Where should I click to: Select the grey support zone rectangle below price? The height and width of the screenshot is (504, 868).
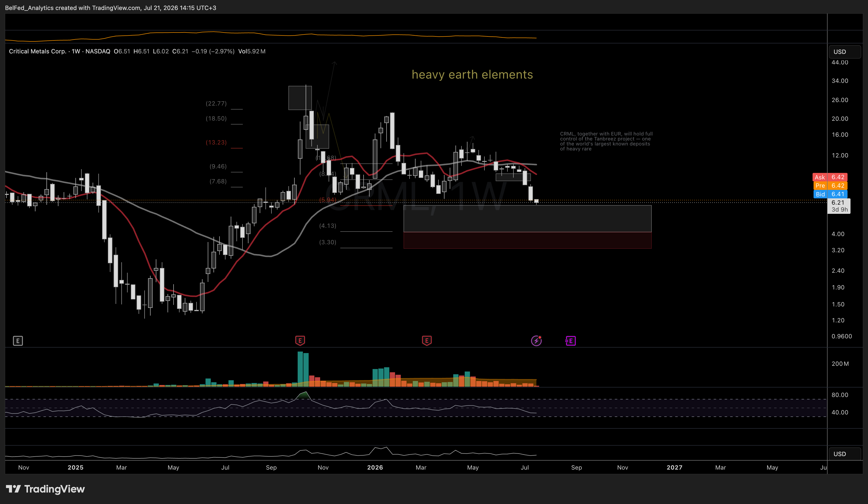tap(527, 219)
